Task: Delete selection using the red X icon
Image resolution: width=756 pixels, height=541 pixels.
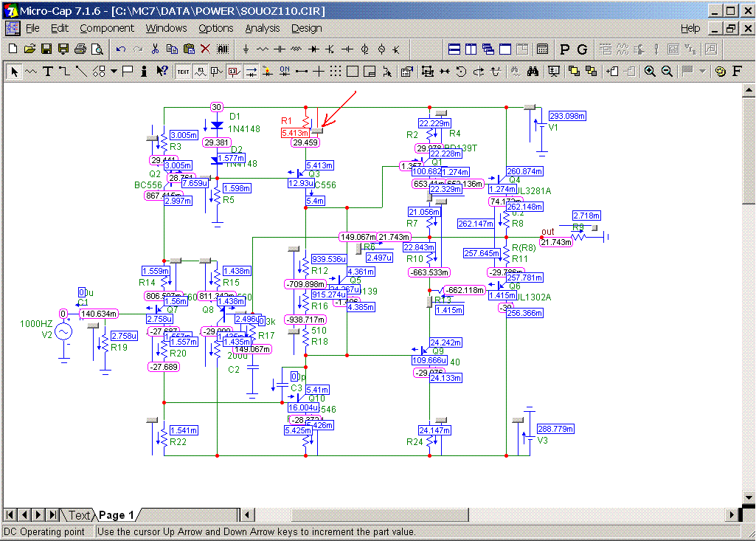Action: tap(205, 49)
